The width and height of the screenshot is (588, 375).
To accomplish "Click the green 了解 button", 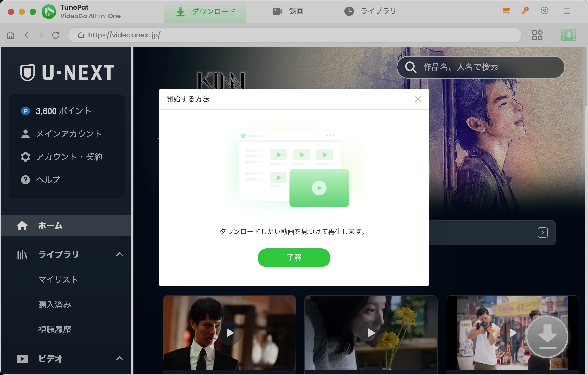I will click(x=294, y=258).
